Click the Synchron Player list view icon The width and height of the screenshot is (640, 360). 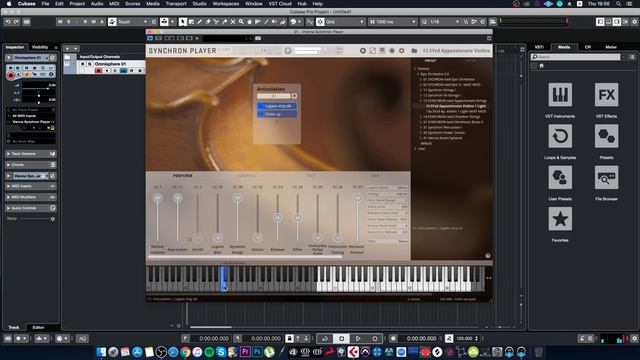[x=382, y=51]
